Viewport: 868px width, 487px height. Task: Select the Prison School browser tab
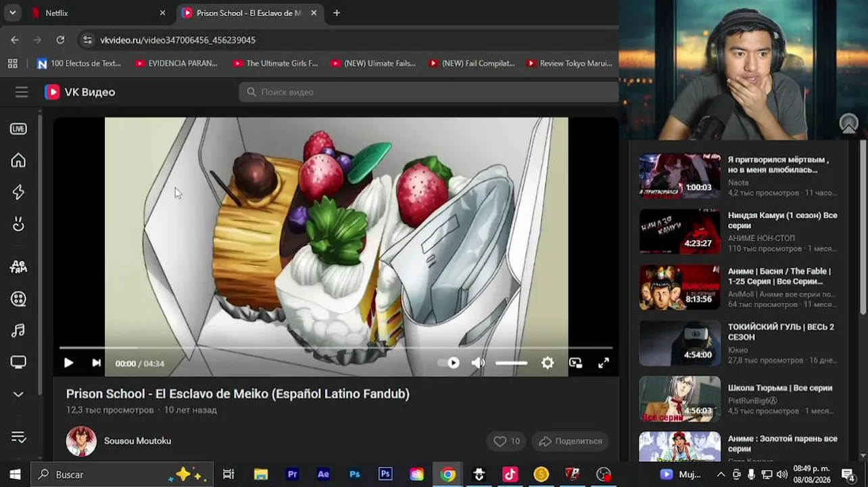point(250,13)
